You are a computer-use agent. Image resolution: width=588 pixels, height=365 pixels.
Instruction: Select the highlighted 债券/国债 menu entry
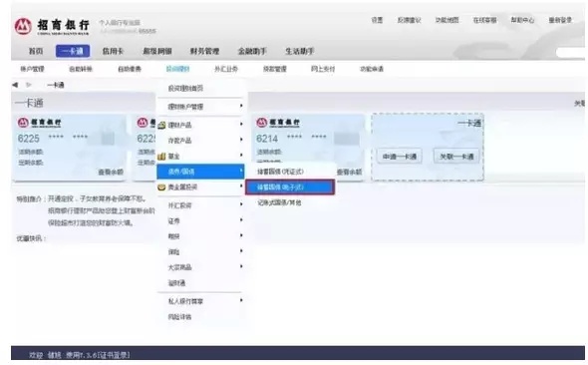pyautogui.click(x=200, y=172)
